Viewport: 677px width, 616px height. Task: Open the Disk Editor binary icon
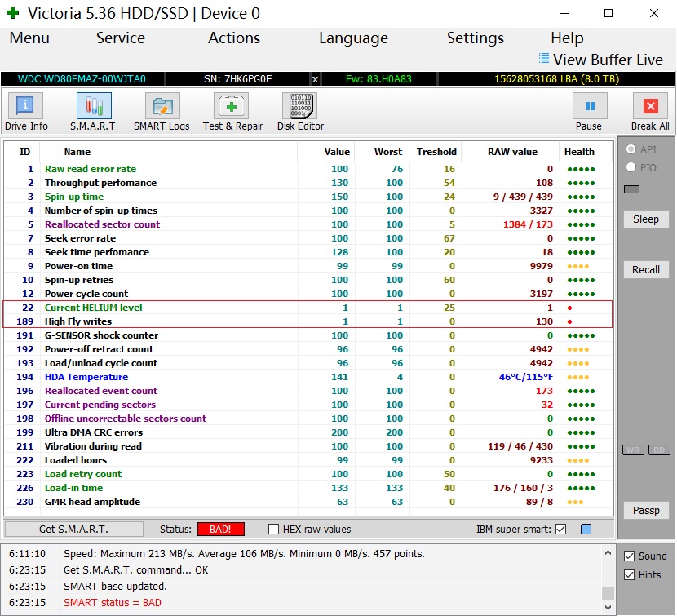(300, 106)
